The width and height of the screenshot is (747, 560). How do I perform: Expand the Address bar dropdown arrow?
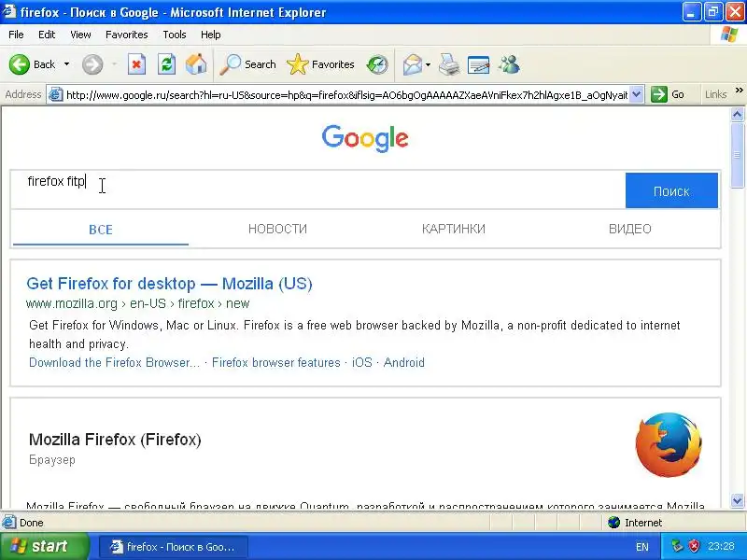[x=637, y=94]
